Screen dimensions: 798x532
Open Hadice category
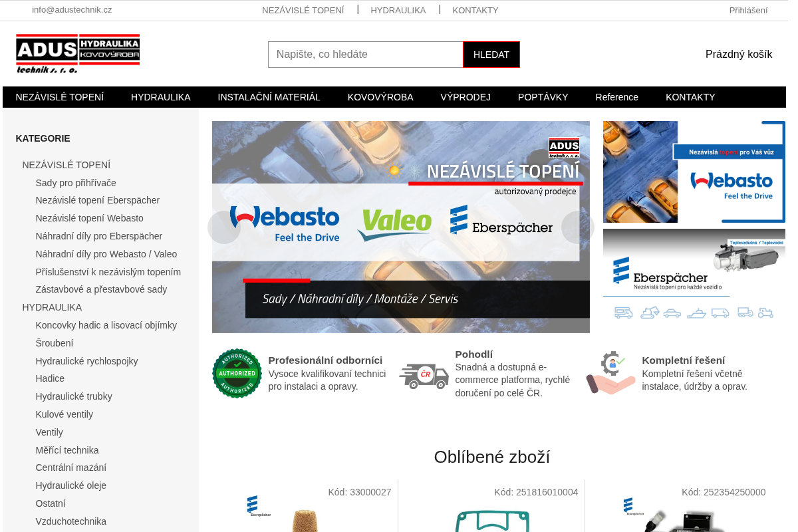[x=50, y=378]
